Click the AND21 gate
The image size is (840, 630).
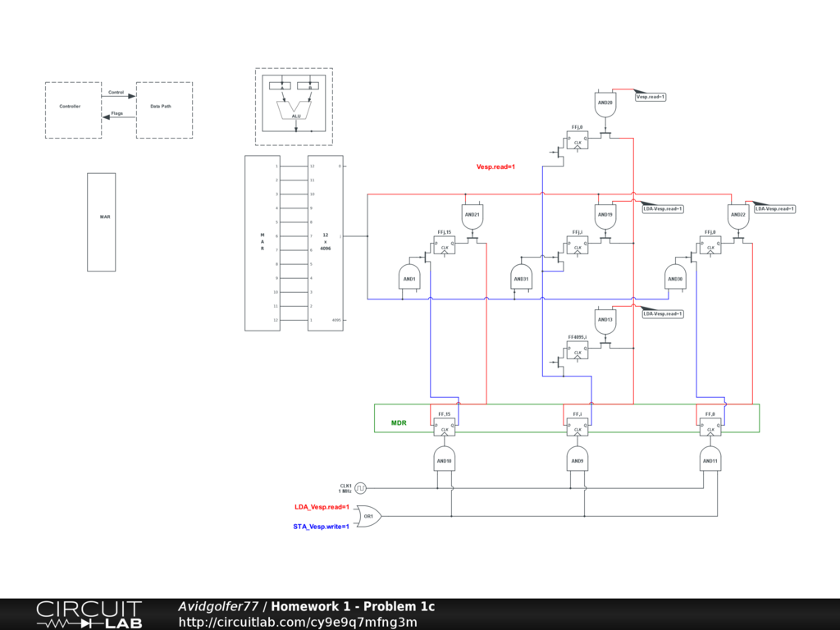tap(472, 216)
